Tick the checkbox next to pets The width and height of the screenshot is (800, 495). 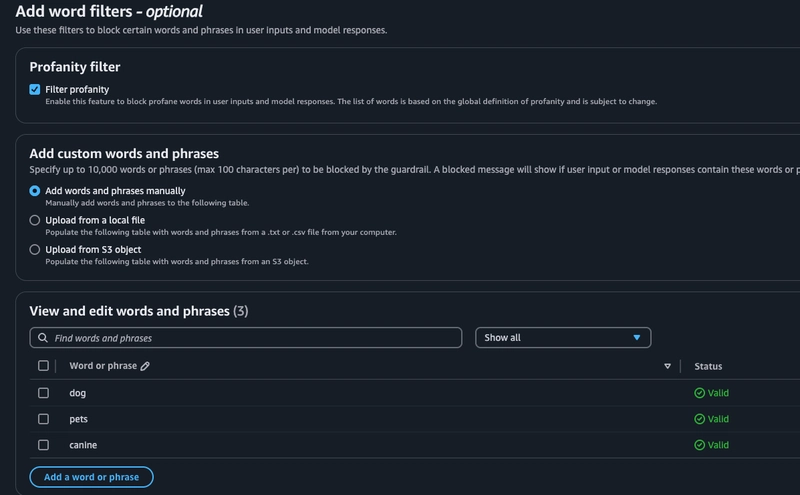(43, 419)
